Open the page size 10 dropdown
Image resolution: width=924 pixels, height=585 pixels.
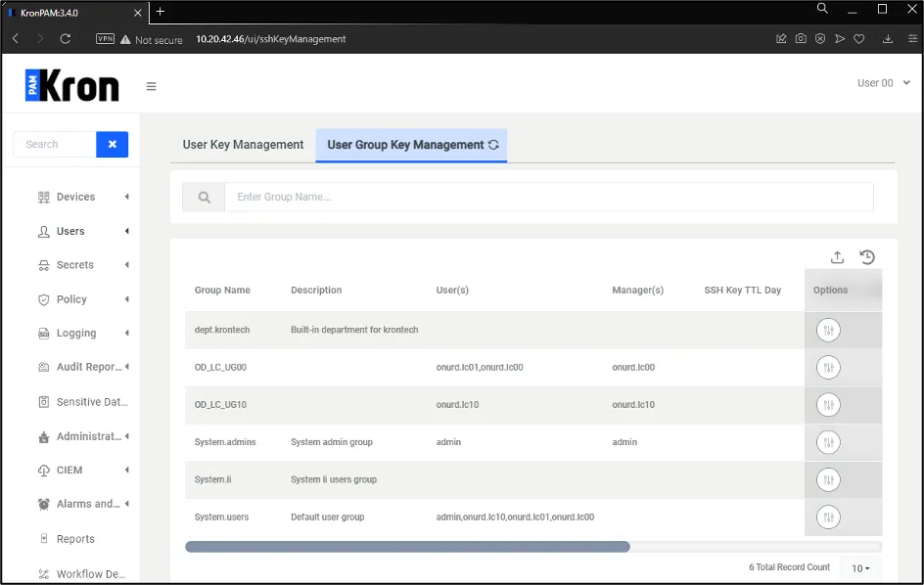coord(860,568)
